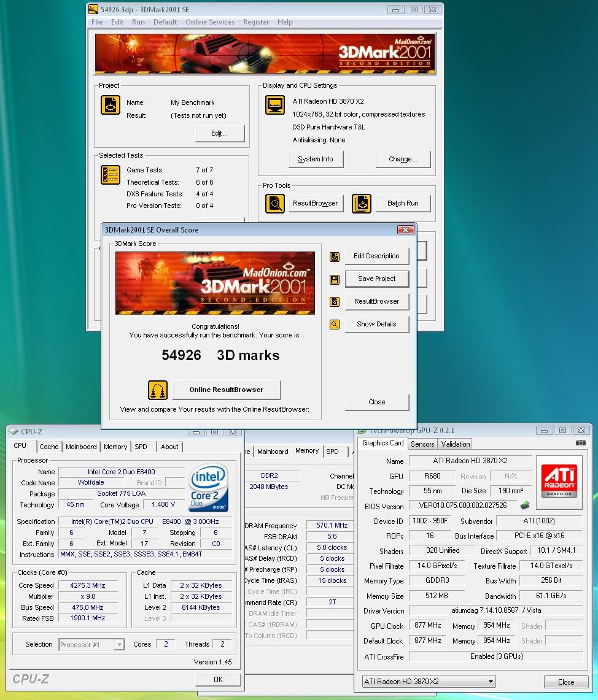
Task: Click the 3DMark2001 banner image in score dialog
Action: tap(215, 283)
